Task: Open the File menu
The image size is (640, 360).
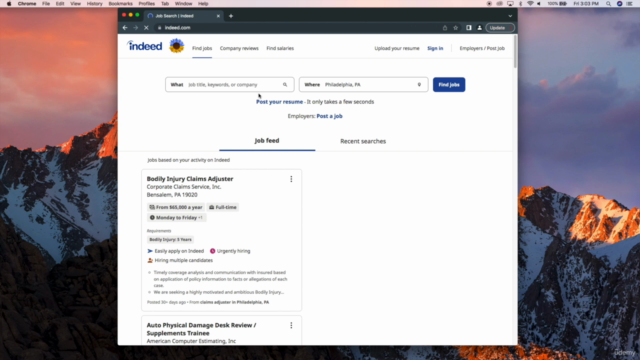Action: (46, 4)
